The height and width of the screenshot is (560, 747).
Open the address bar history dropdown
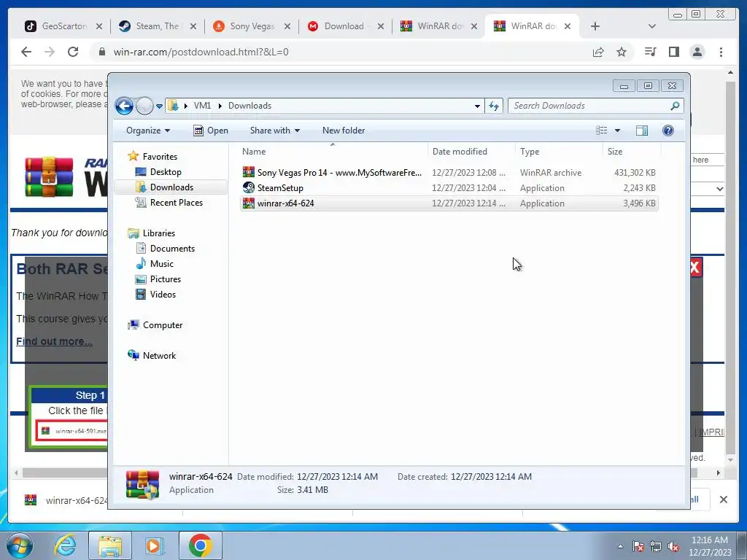click(x=477, y=106)
